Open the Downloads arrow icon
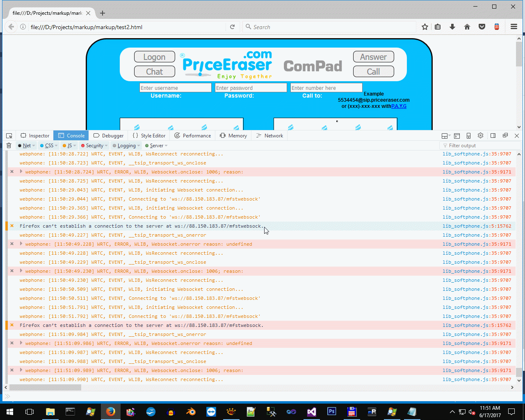Image resolution: width=525 pixels, height=420 pixels. [x=452, y=27]
